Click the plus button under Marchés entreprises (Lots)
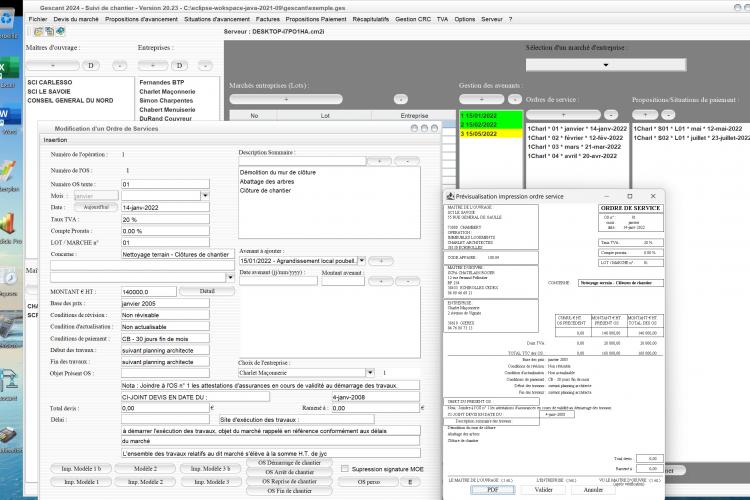The image size is (750, 500). [286, 99]
